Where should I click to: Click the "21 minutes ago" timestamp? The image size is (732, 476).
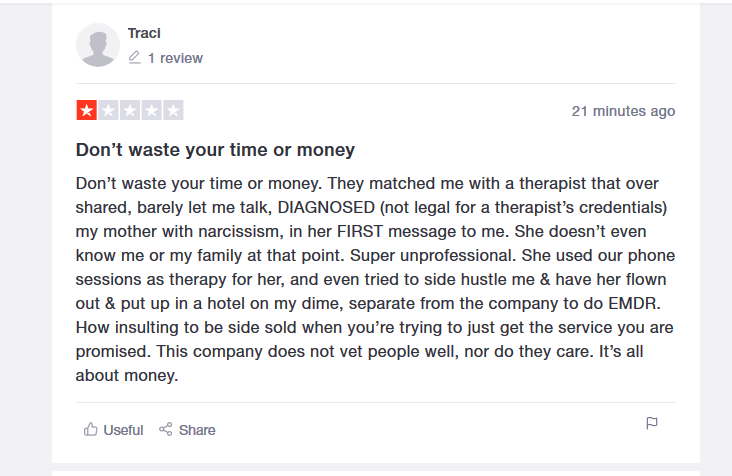point(623,111)
